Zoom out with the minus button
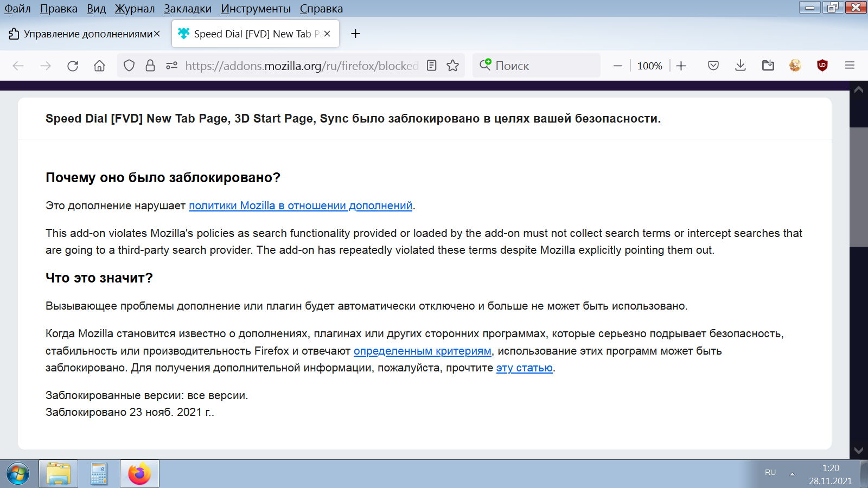 (x=617, y=66)
